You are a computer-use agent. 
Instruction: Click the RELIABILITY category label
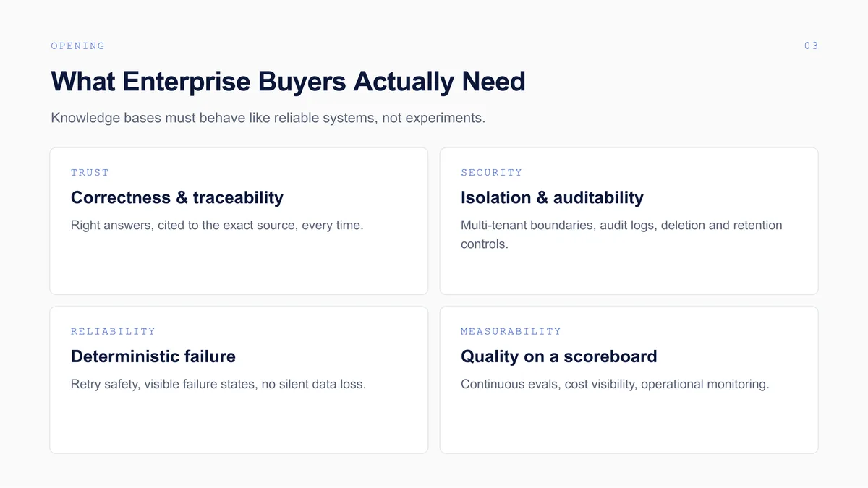click(113, 332)
